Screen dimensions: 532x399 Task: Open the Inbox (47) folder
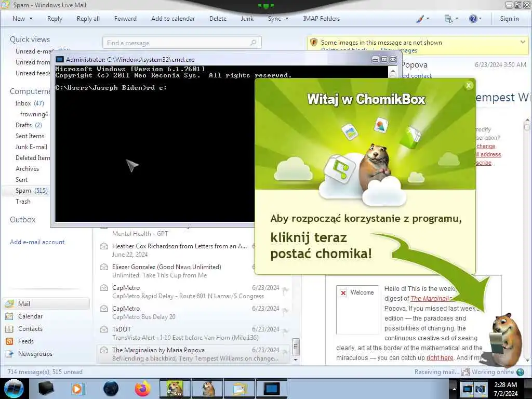30,103
